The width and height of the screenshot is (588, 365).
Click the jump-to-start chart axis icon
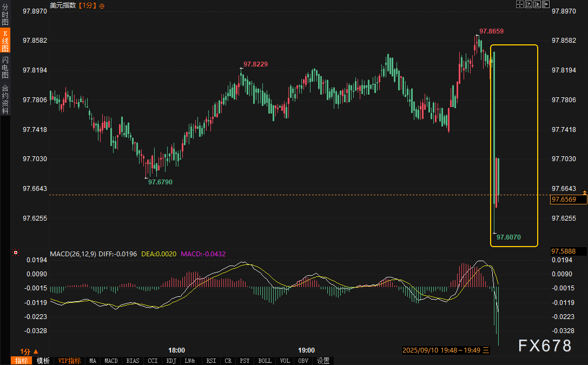click(x=528, y=5)
